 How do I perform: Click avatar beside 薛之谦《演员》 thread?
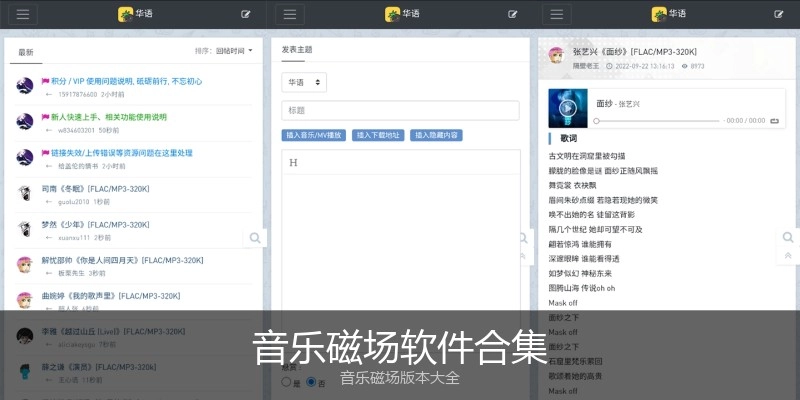pos(24,371)
